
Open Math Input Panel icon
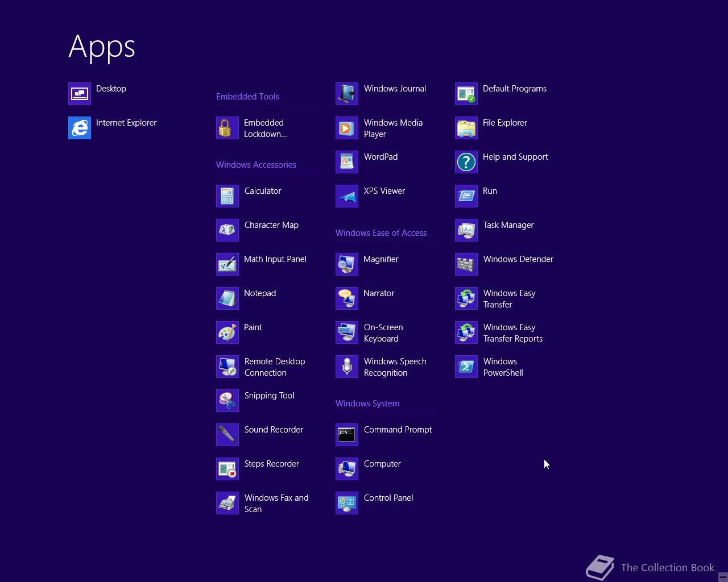[x=227, y=264]
